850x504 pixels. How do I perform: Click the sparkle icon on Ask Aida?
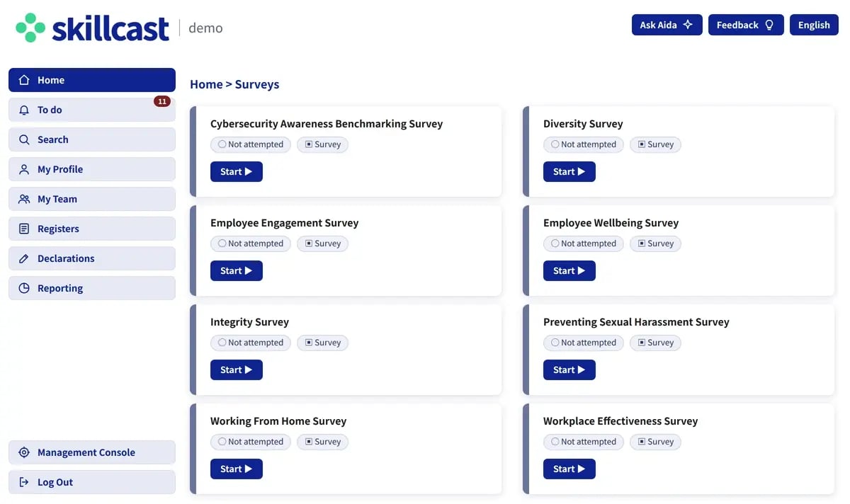[x=688, y=25]
